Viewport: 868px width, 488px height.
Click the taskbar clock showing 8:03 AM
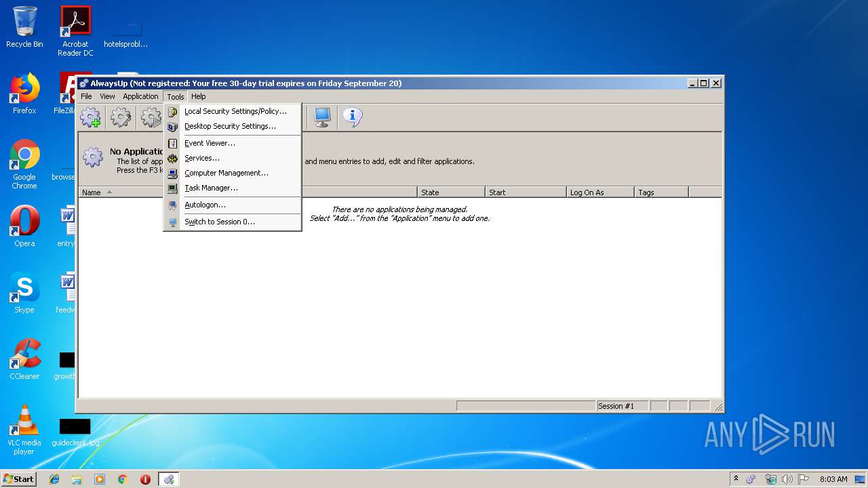click(x=833, y=479)
